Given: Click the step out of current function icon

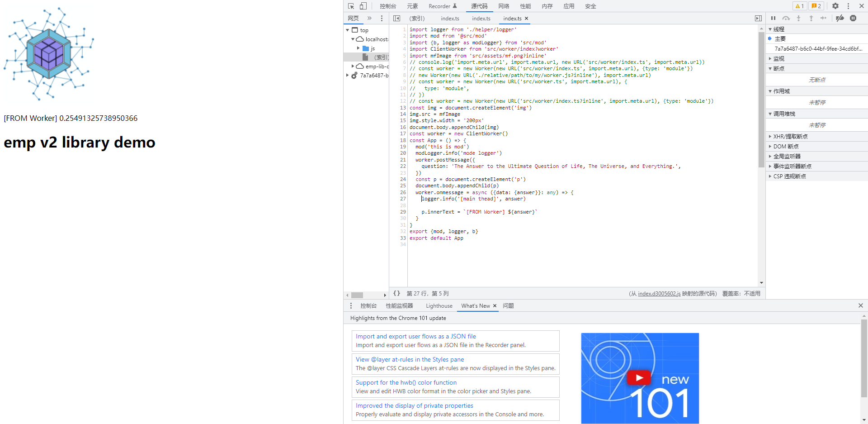Looking at the screenshot, I should pos(811,18).
